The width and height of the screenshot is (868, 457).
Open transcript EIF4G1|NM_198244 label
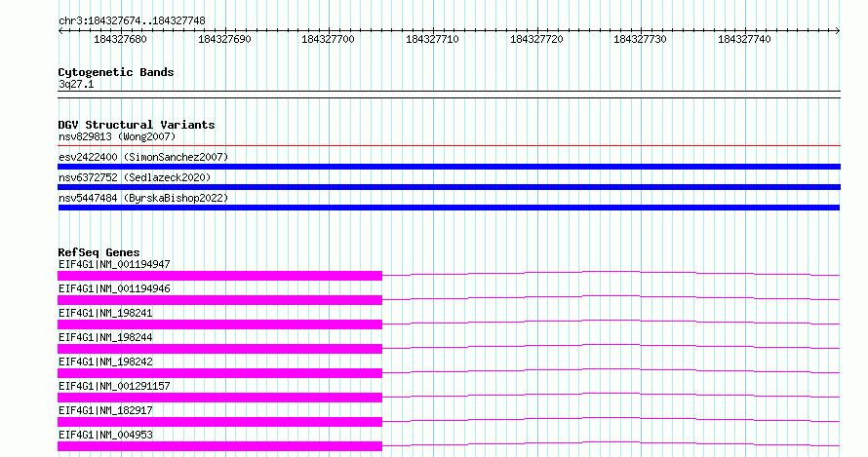105,337
